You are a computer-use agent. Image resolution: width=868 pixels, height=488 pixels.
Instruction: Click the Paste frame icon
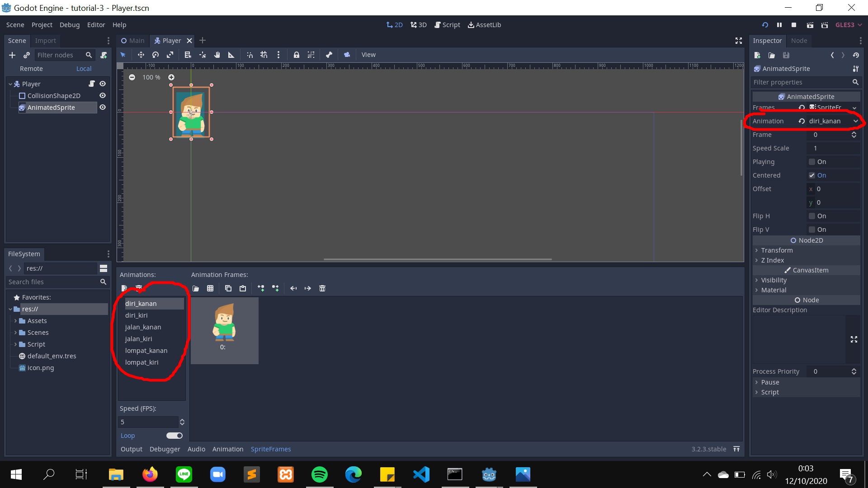243,288
